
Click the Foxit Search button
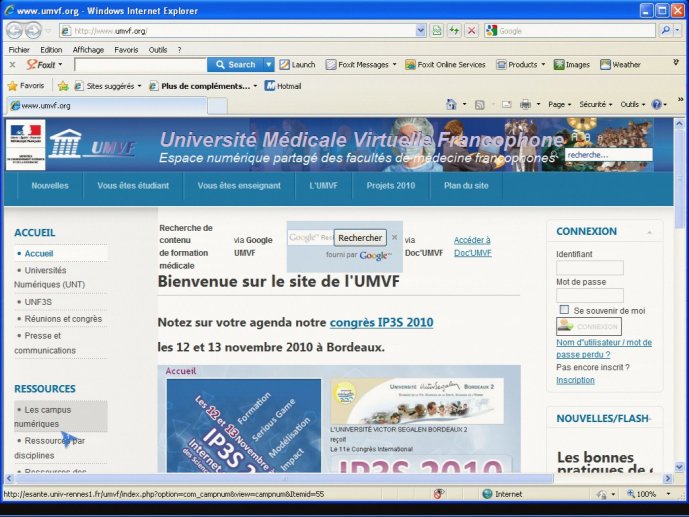[236, 65]
